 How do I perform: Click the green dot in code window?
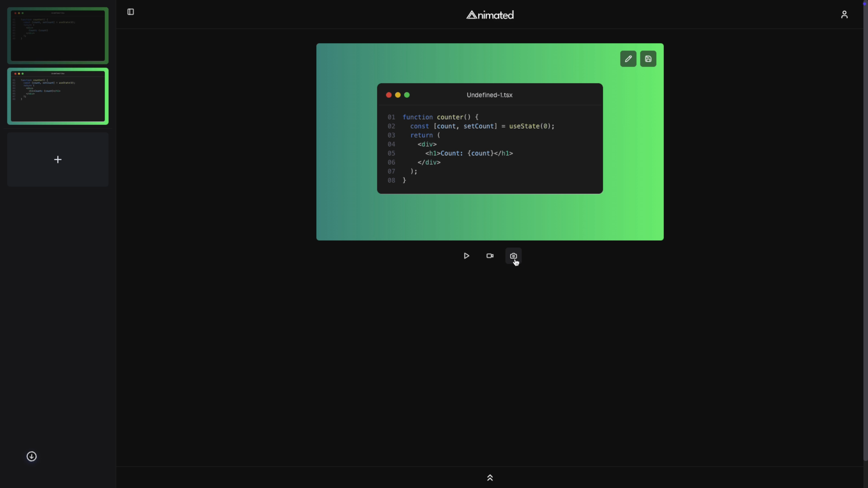pyautogui.click(x=407, y=95)
